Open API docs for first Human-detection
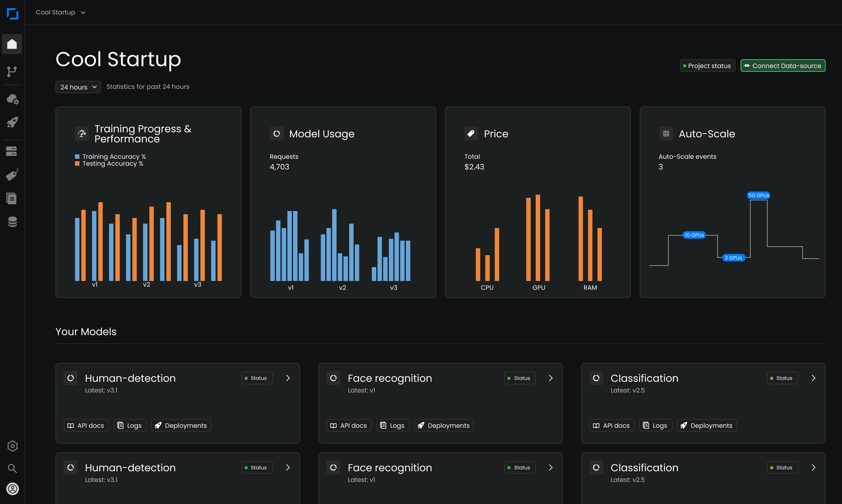 coord(86,426)
